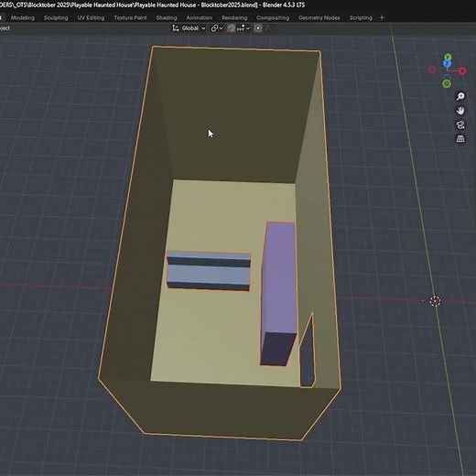
Task: Open proportional editing falloff dropdown
Action: click(271, 28)
